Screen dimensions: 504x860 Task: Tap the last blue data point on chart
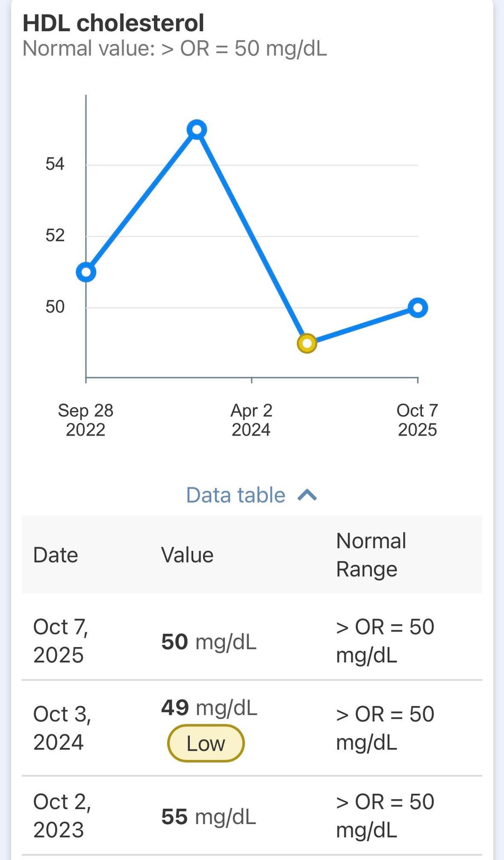tap(418, 308)
